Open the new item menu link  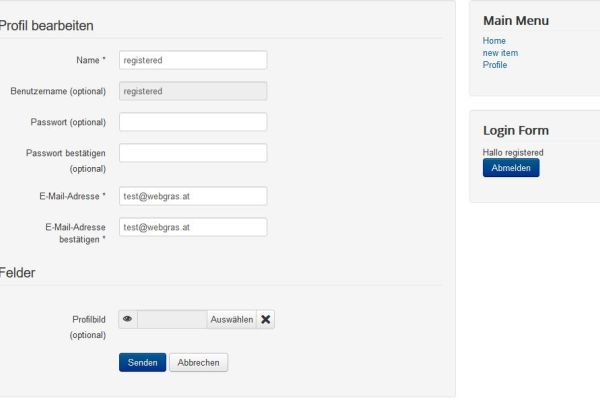point(500,53)
